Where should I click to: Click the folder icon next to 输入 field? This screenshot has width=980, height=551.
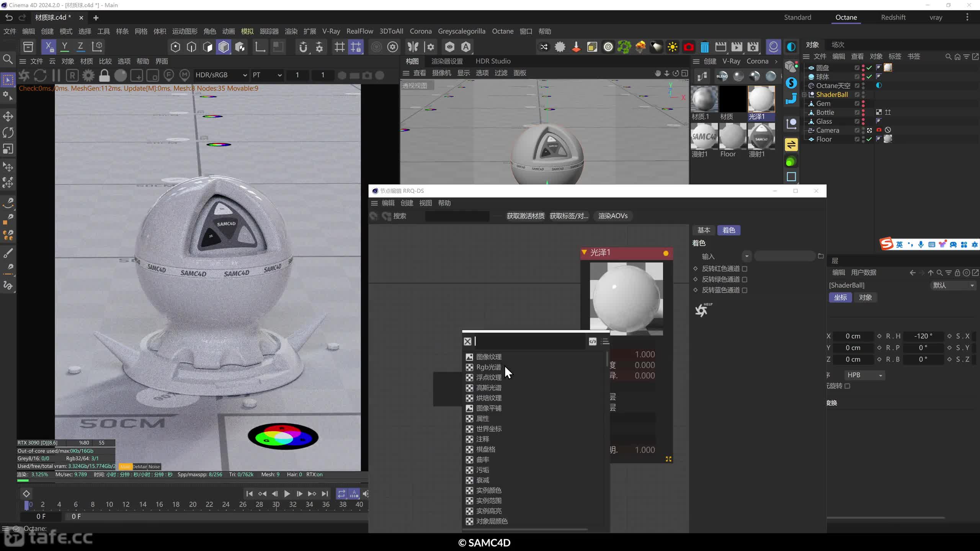821,256
